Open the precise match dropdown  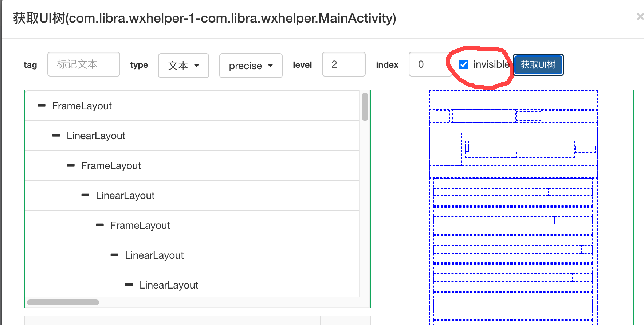click(x=251, y=66)
